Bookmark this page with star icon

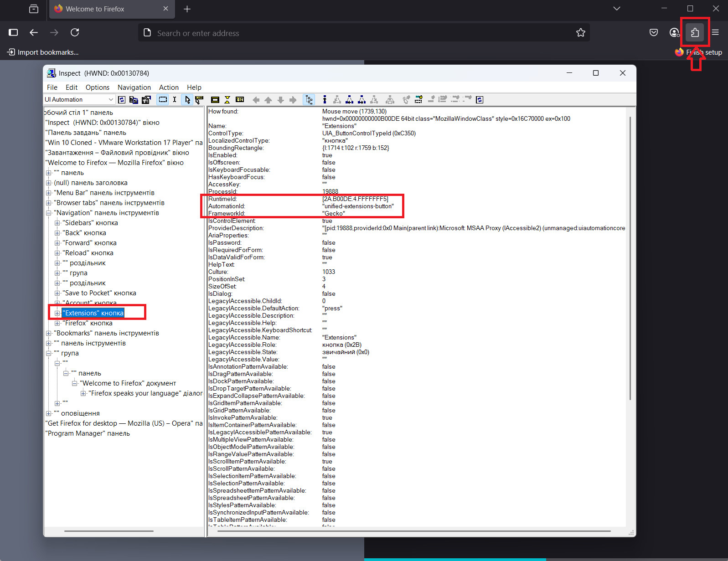tap(580, 33)
